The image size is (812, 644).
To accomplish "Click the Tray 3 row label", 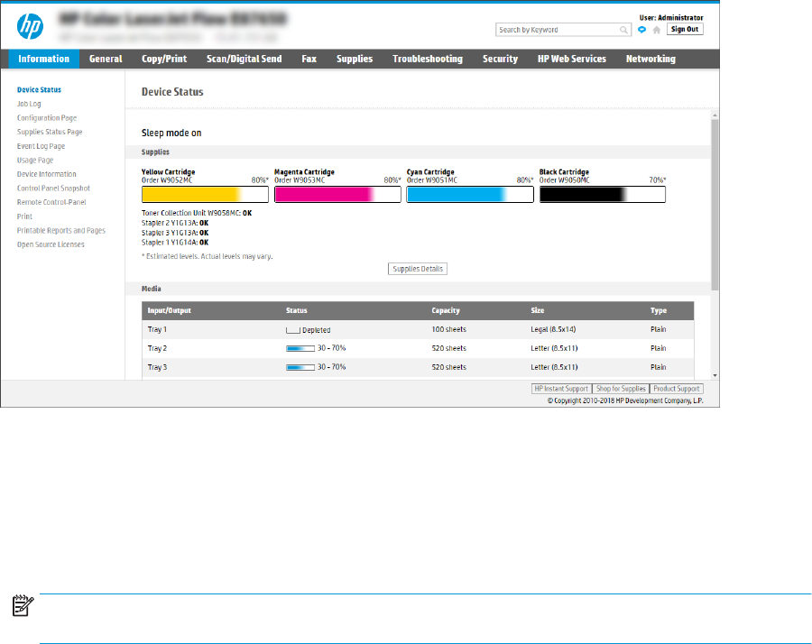I will click(157, 367).
